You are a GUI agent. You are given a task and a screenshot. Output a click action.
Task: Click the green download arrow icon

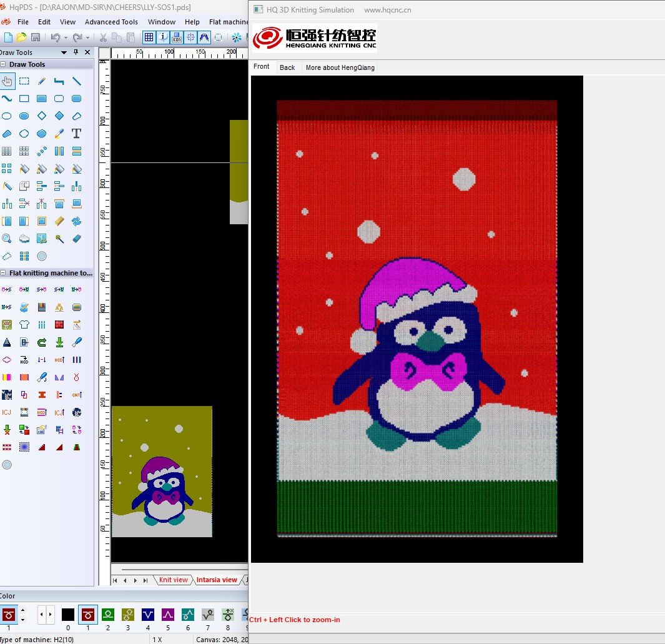click(59, 342)
